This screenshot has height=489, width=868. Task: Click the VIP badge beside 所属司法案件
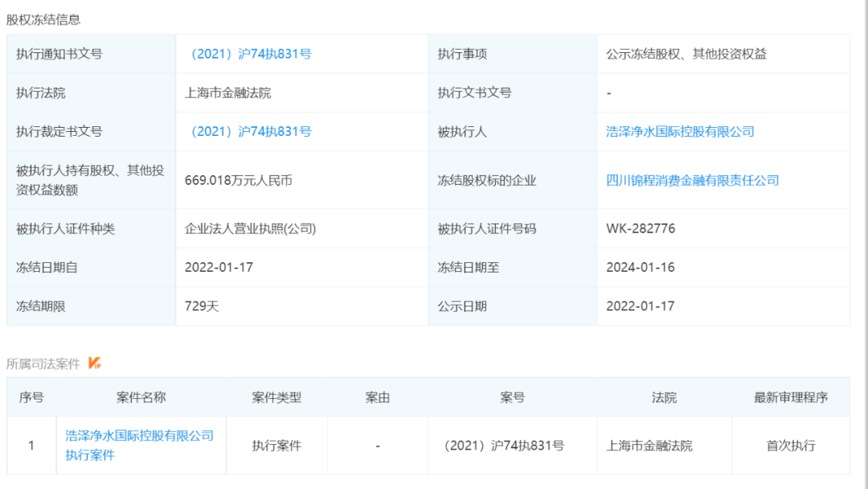(95, 364)
